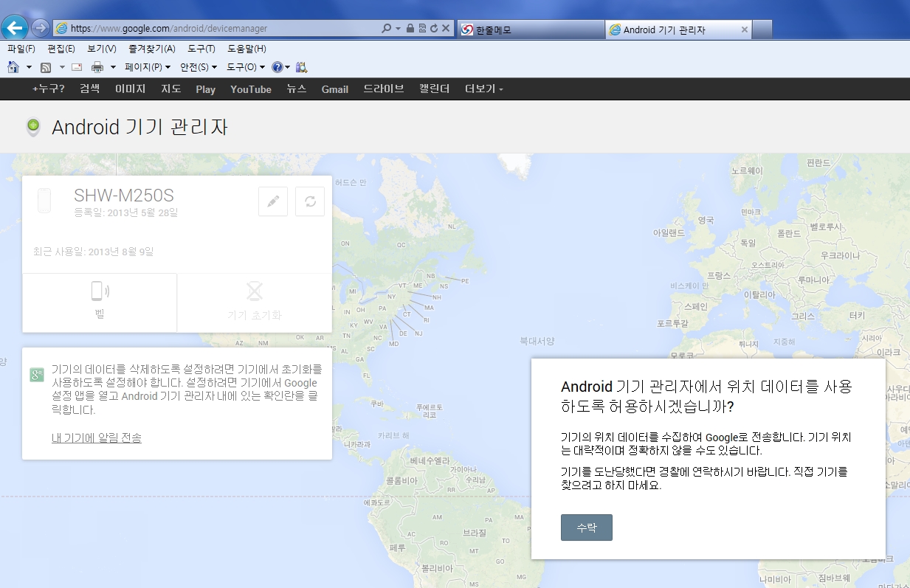This screenshot has height=588, width=910.
Task: Open the 안전(S) dropdown
Action: point(199,67)
